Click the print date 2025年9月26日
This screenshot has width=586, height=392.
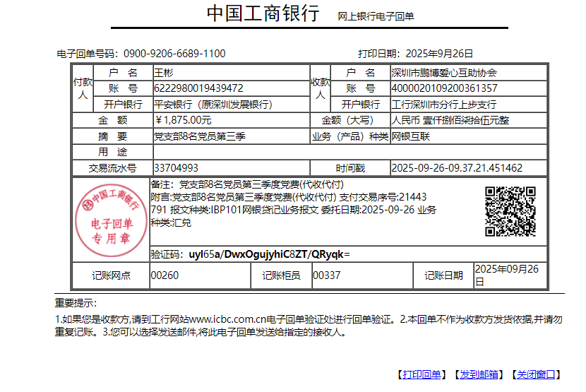(439, 54)
